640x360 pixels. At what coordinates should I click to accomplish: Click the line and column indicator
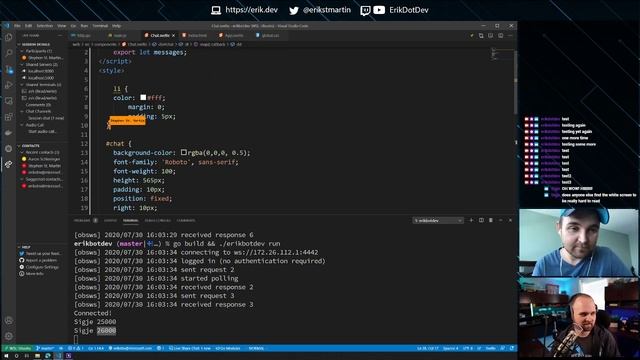(x=428, y=348)
